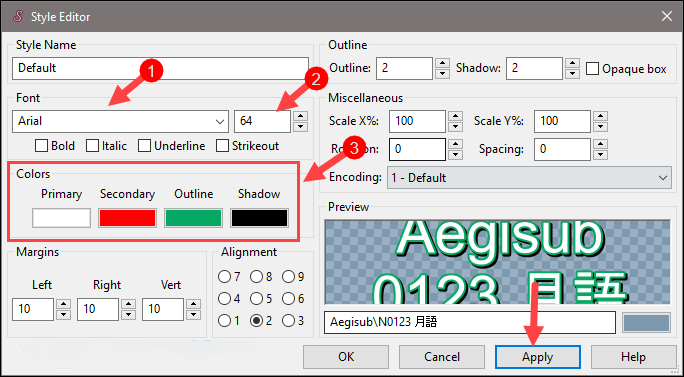The image size is (684, 377).
Task: Open the Arial font name dropdown
Action: [x=120, y=121]
